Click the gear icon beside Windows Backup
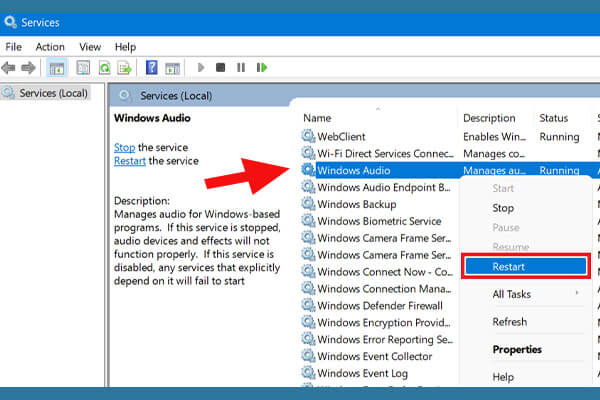Image resolution: width=600 pixels, height=400 pixels. coord(308,204)
